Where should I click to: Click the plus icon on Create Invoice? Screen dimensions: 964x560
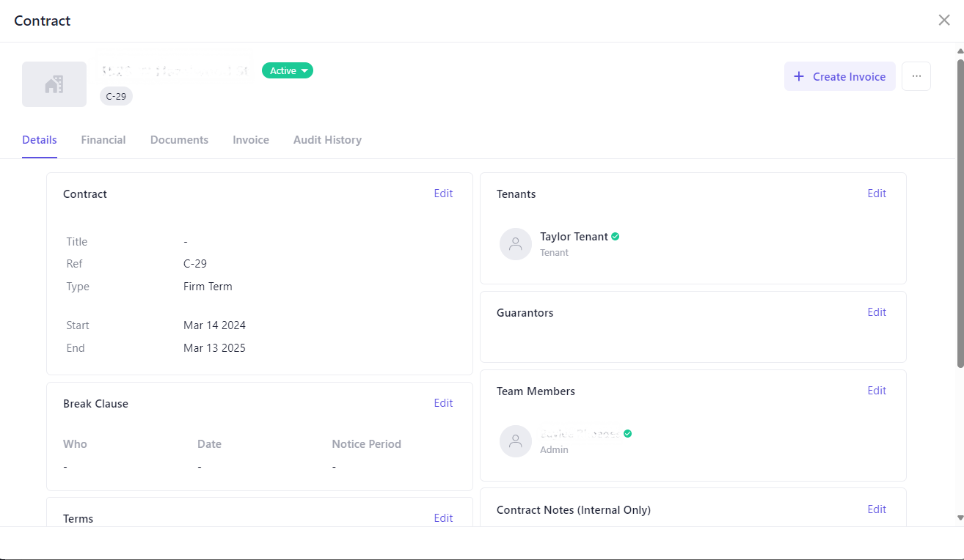(x=797, y=76)
